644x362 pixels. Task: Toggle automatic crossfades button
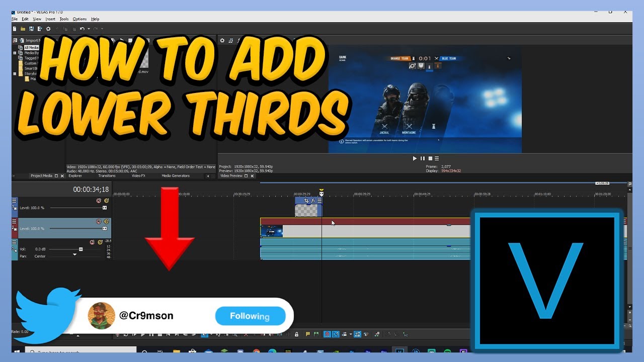(x=336, y=334)
